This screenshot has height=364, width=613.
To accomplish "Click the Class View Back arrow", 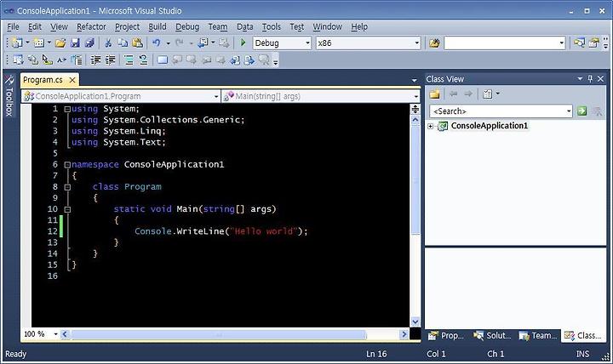I will [454, 94].
